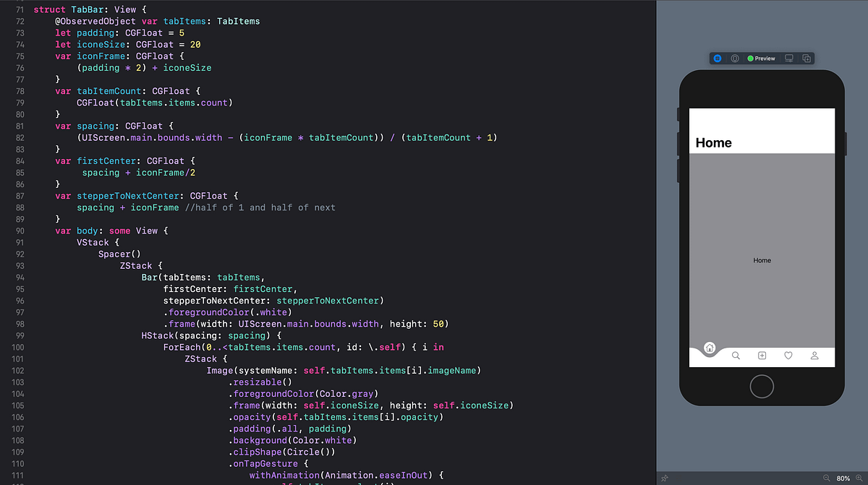
Task: Click the Preview label in the canvas toolbar
Action: point(765,59)
